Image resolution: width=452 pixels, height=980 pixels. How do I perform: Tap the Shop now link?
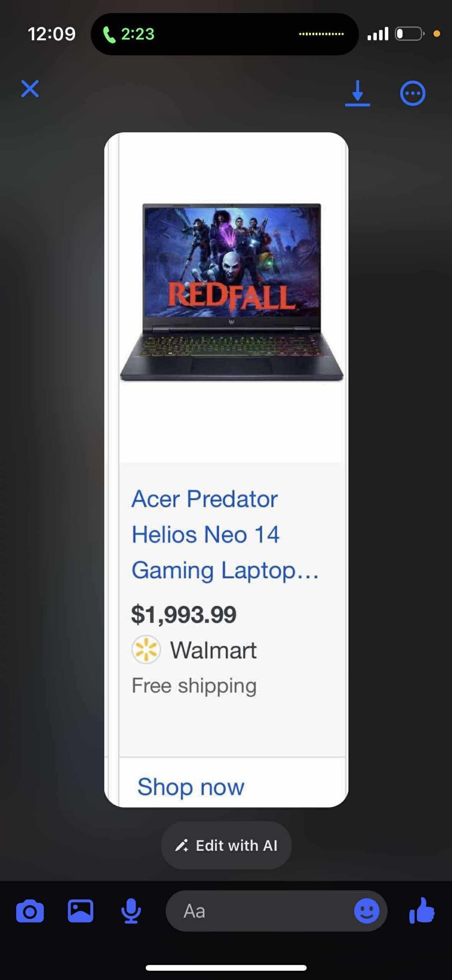point(191,787)
